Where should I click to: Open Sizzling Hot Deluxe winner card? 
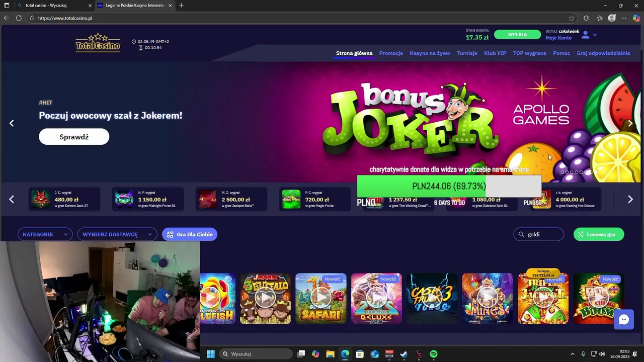click(566, 199)
